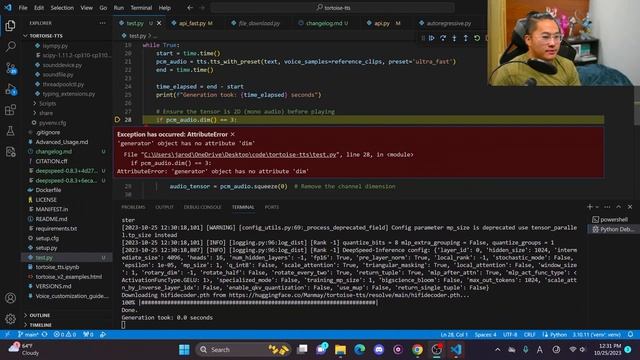640x360 pixels.
Task: Open the Run menu
Action: tap(119, 7)
